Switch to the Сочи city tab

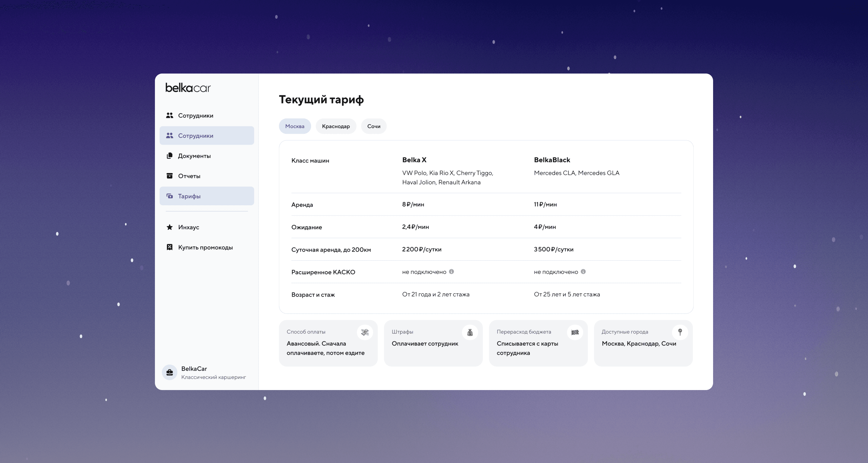tap(374, 126)
